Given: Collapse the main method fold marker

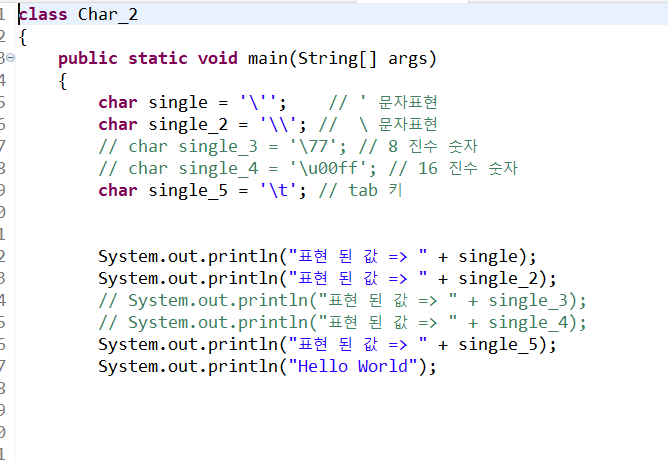Looking at the screenshot, I should 11,58.
